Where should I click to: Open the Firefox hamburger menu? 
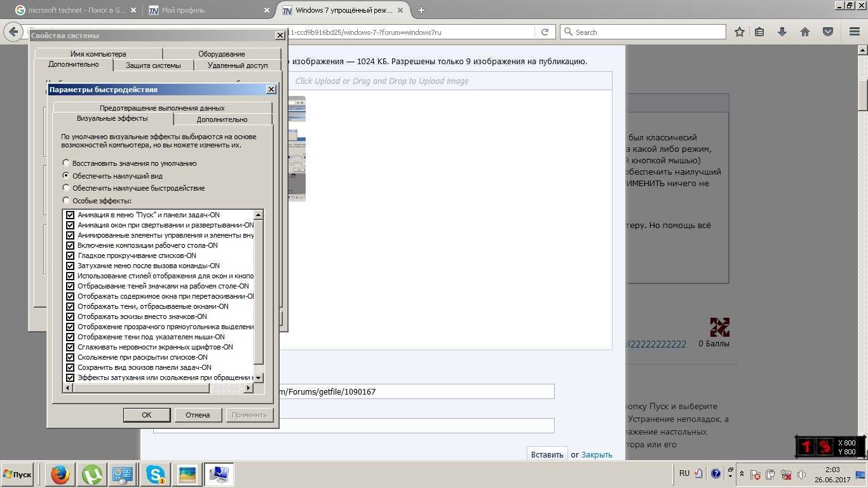coord(855,32)
